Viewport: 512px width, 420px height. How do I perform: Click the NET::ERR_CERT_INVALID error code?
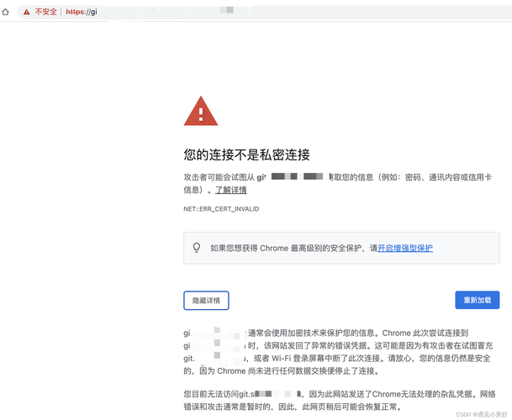tap(221, 209)
